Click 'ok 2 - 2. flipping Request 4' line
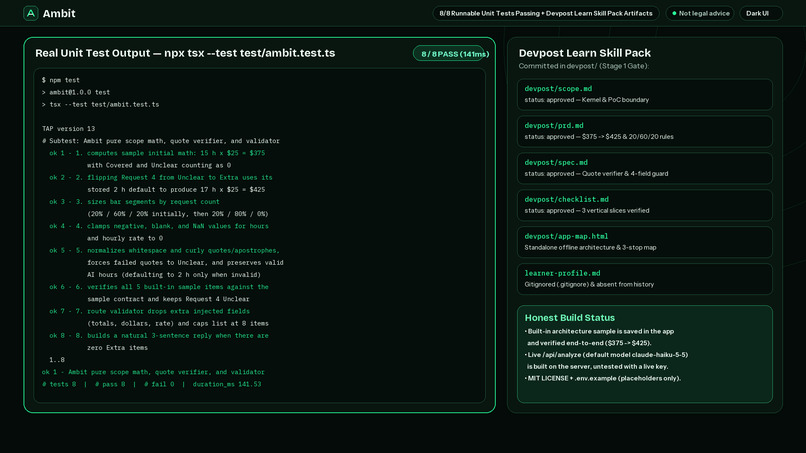The image size is (806, 453). [161, 177]
